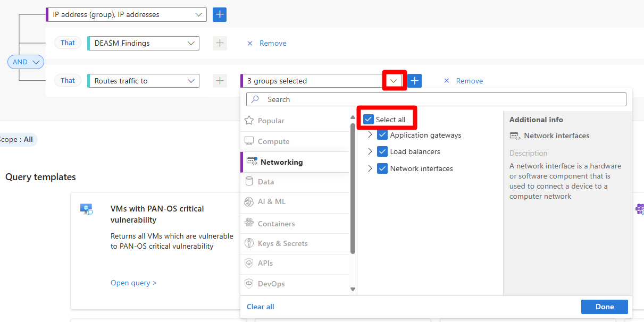Click the VMs with PAN-OS template icon
The width and height of the screenshot is (644, 322).
(87, 209)
